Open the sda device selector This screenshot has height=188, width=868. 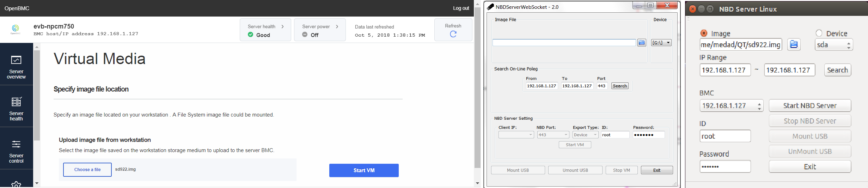pyautogui.click(x=833, y=45)
